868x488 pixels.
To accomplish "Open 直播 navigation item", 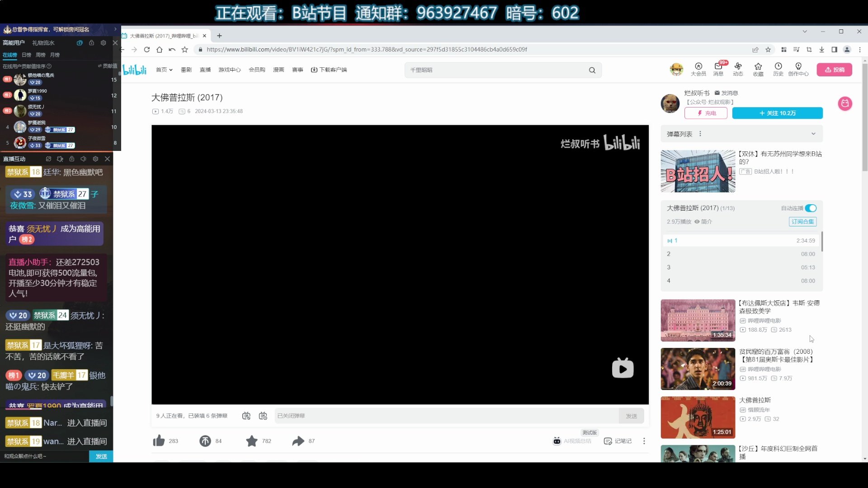I will coord(205,70).
